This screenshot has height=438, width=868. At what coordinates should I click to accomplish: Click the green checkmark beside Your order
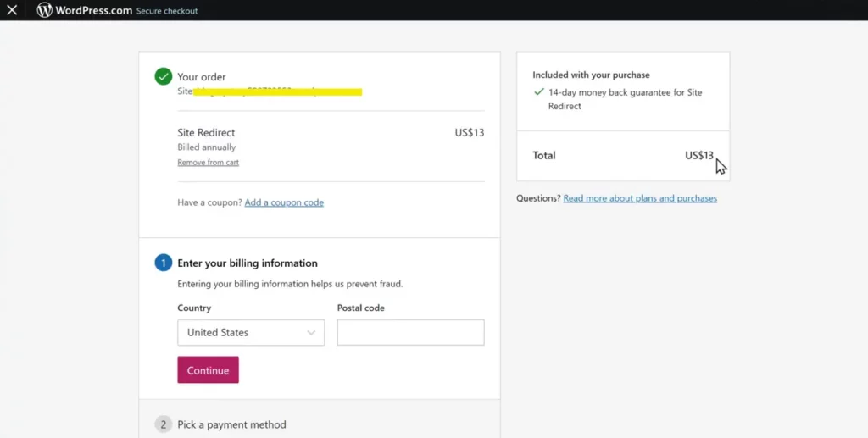click(164, 76)
